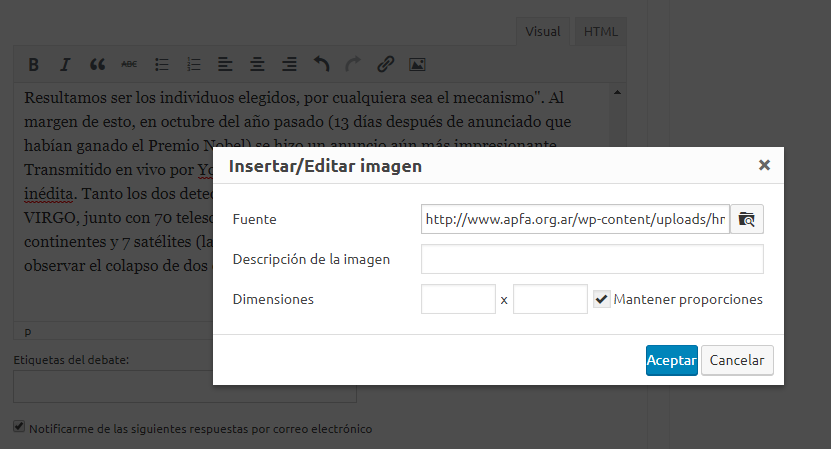This screenshot has width=831, height=449.
Task: Align text to the right
Action: [289, 65]
